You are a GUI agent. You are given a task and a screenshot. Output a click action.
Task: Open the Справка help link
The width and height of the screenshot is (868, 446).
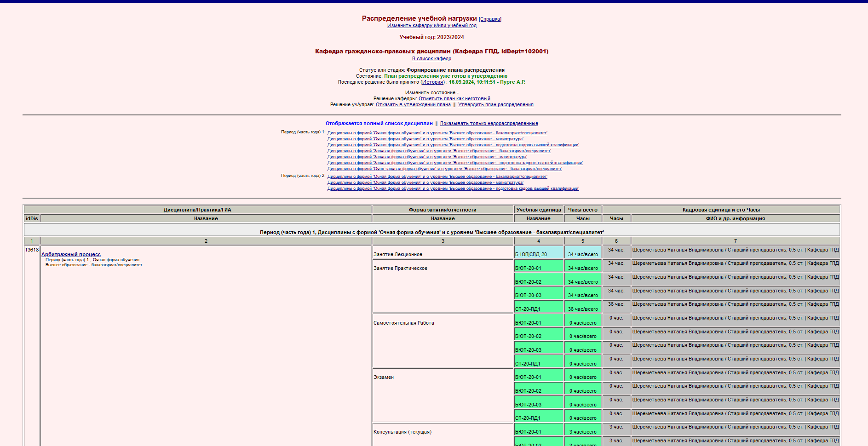tap(490, 19)
